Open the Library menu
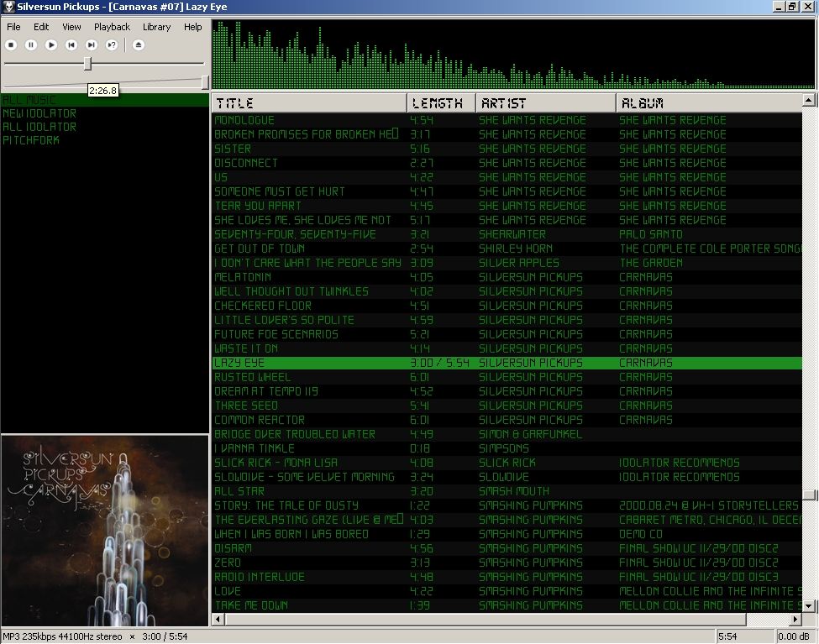 pyautogui.click(x=157, y=27)
